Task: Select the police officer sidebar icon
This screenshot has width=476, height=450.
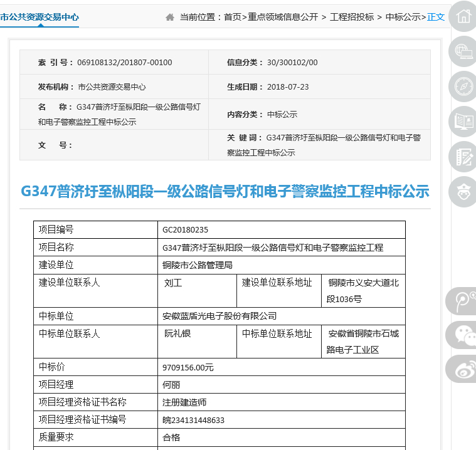Action: (463, 192)
